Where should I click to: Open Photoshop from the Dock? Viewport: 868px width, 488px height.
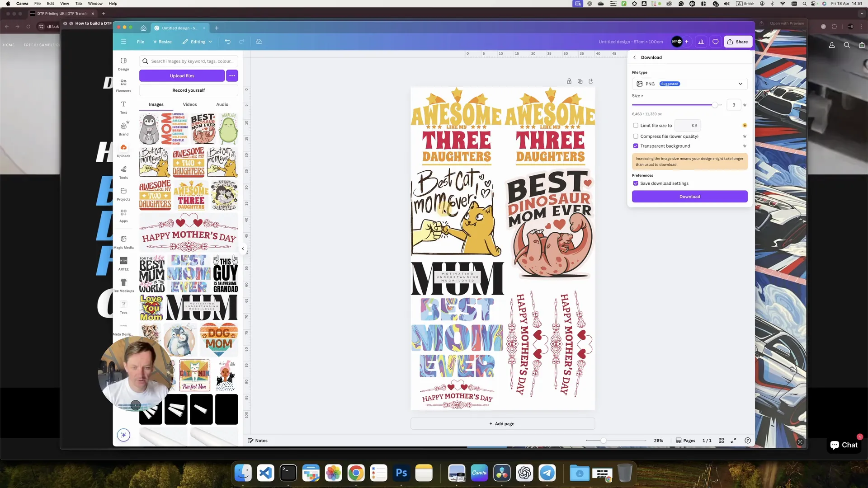[401, 473]
